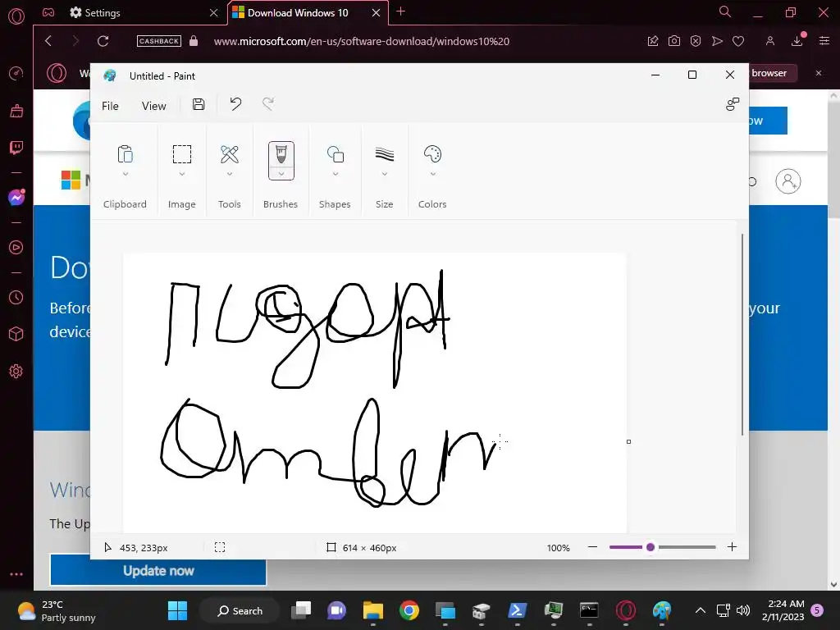Click the Opera address bar URL
Screen dimensions: 840x630
pyautogui.click(x=362, y=41)
